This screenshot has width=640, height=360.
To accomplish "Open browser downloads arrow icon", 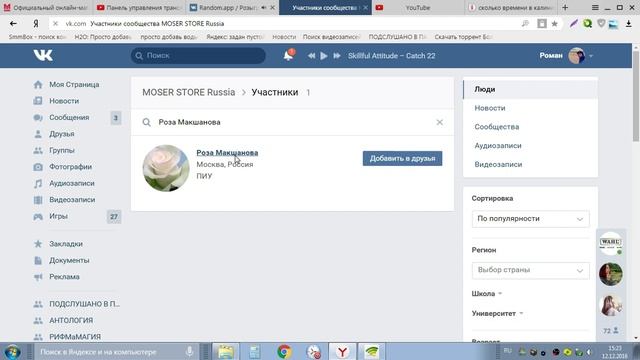I will [x=629, y=24].
